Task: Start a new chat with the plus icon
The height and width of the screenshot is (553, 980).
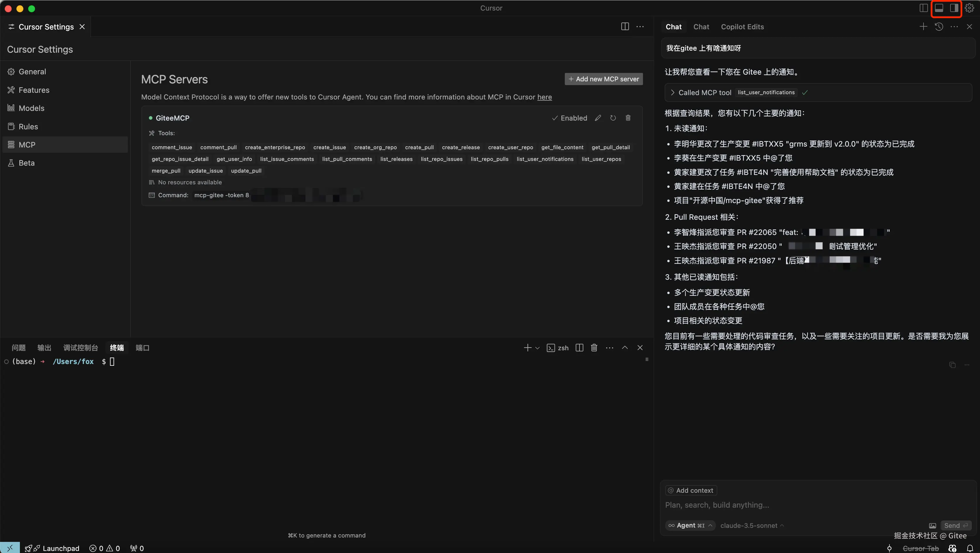Action: click(923, 27)
